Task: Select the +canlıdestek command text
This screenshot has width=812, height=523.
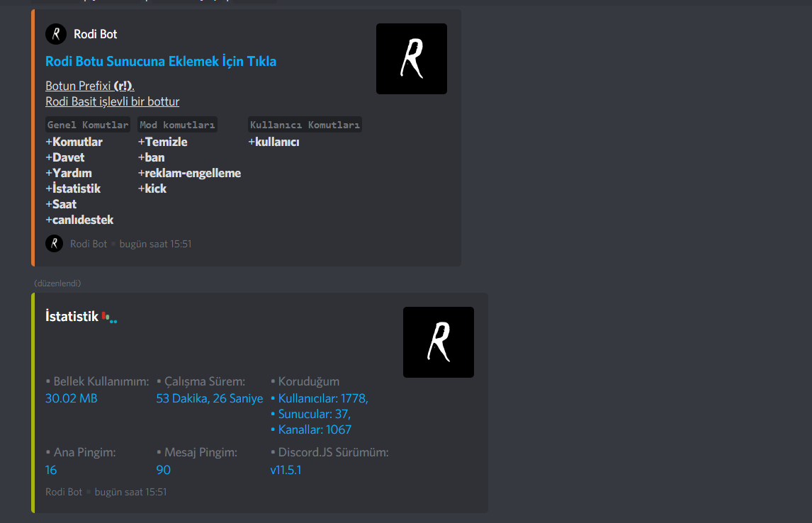Action: [x=79, y=220]
